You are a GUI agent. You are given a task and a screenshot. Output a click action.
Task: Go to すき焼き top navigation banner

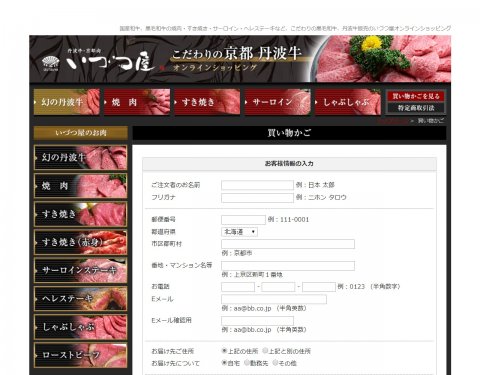[x=207, y=102]
